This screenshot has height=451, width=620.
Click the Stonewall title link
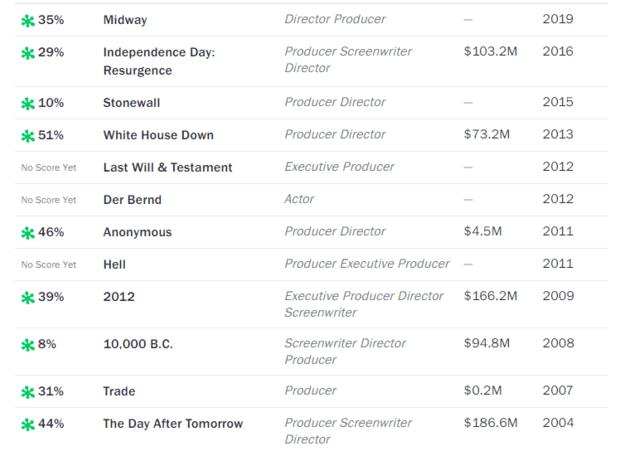point(131,103)
